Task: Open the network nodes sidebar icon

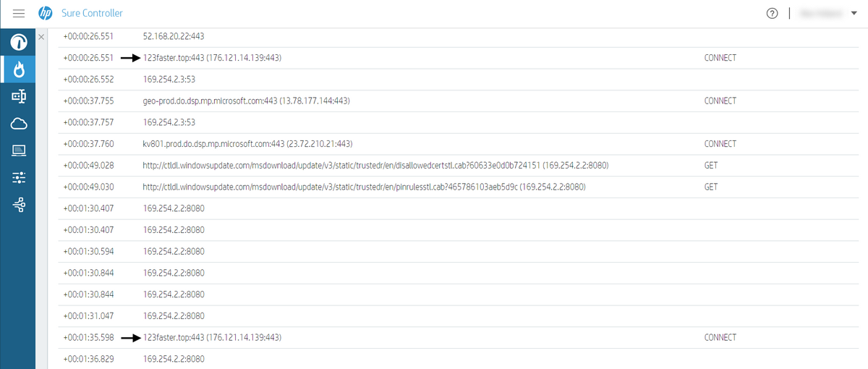Action: pos(18,205)
